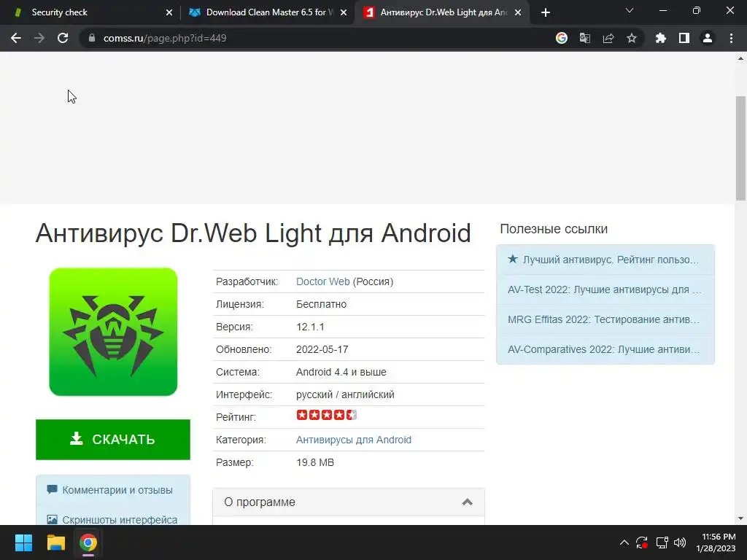Click the Полезные ссылки heading
Viewport: 747px width, 560px height.
tap(554, 229)
